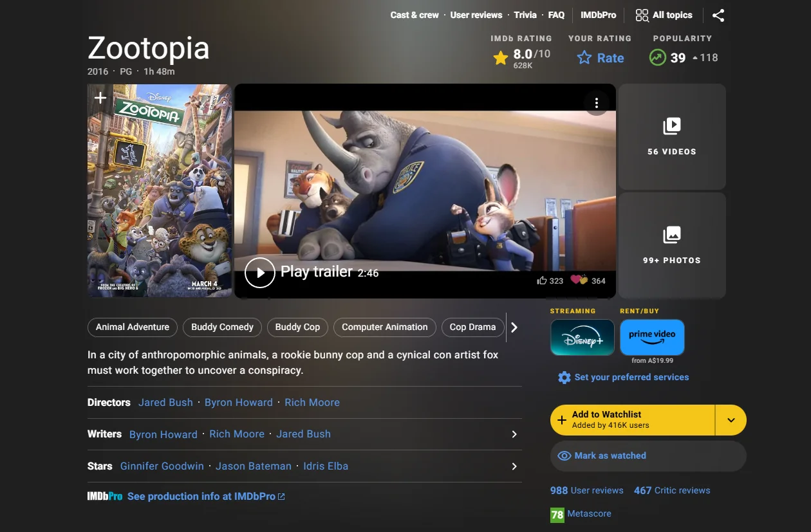Click the plus icon on the Zootopia poster
This screenshot has height=532, width=811.
click(100, 98)
